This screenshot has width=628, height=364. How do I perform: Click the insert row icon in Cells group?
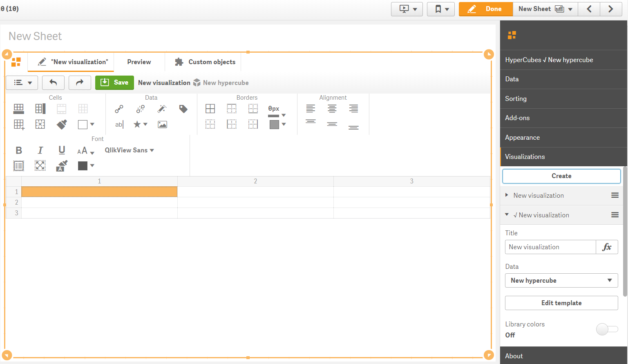coord(19,109)
